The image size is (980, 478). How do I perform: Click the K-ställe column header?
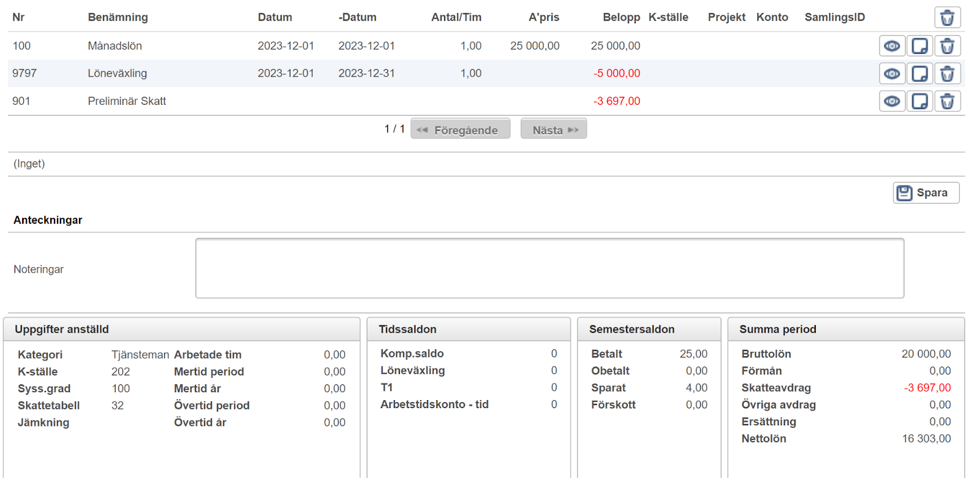(668, 17)
